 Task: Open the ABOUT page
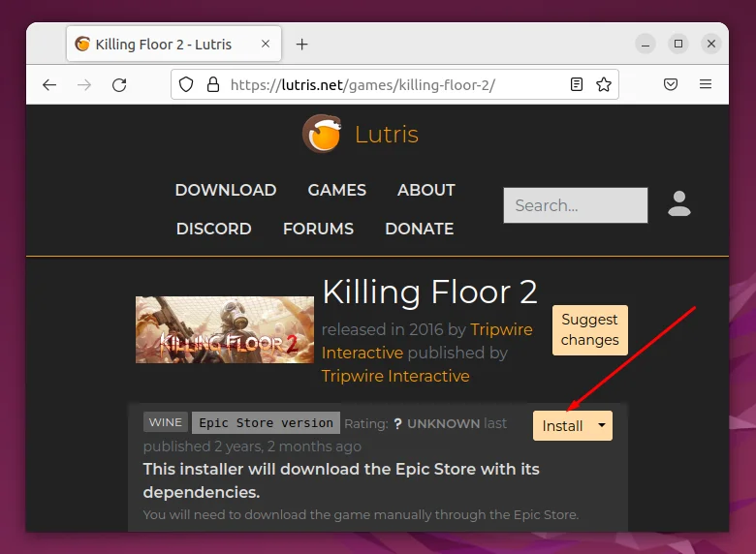click(x=426, y=190)
